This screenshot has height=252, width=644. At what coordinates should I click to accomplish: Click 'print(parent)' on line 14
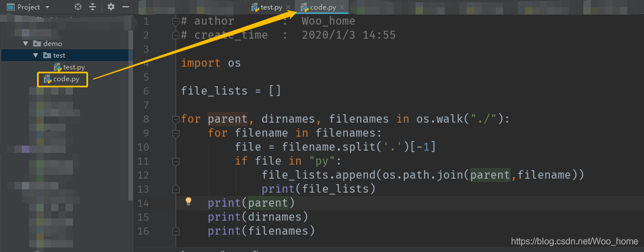tap(251, 203)
